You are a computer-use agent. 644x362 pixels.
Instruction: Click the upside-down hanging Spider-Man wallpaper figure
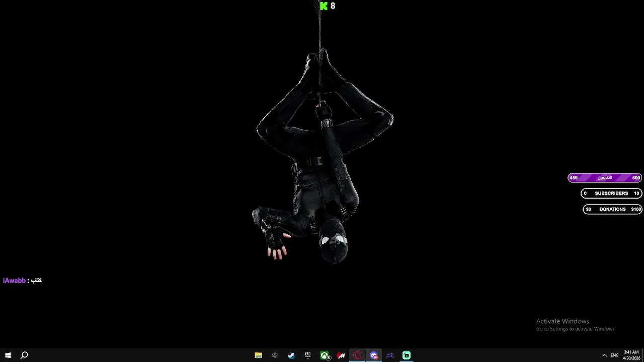tap(323, 156)
